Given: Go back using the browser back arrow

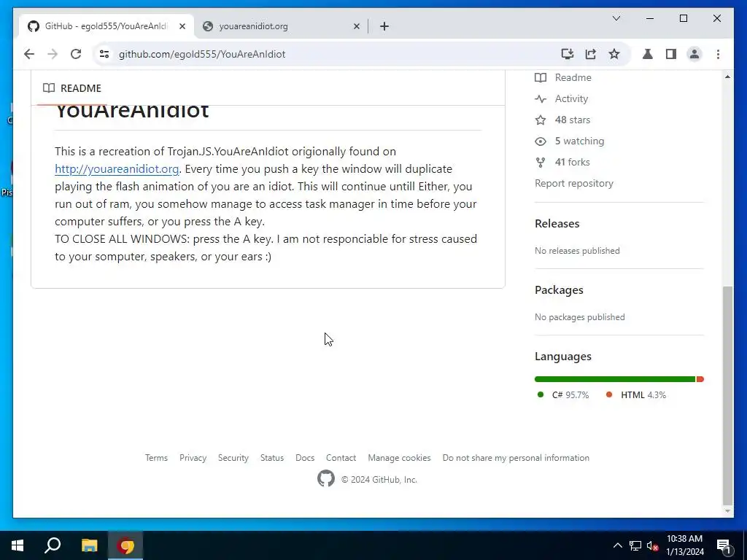Looking at the screenshot, I should (29, 54).
